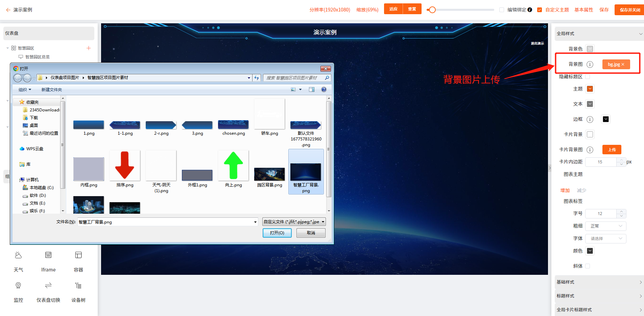The width and height of the screenshot is (644, 316).
Task: Click 保存 in the top bar
Action: click(x=604, y=10)
